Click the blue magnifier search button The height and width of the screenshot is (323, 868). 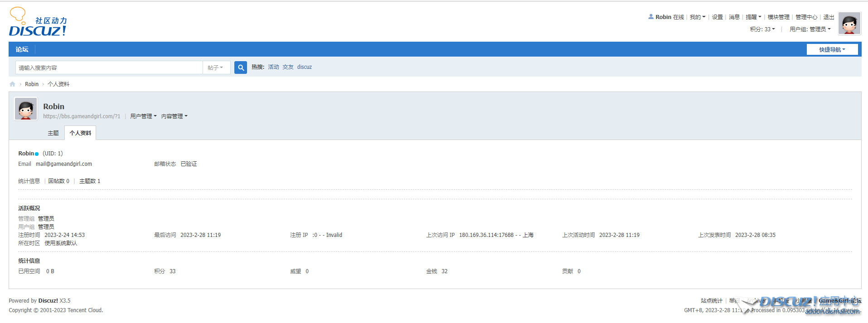(241, 67)
